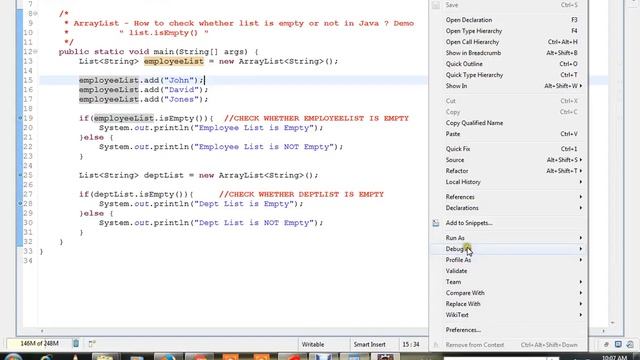Viewport: 640px width, 360px height.
Task: Select Open Call Hierarchy
Action: click(508, 42)
